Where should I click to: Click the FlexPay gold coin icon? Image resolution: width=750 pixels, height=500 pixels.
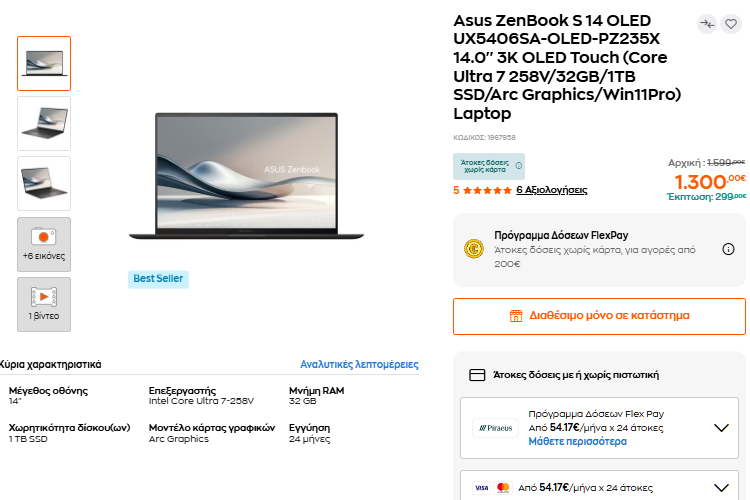tap(474, 249)
